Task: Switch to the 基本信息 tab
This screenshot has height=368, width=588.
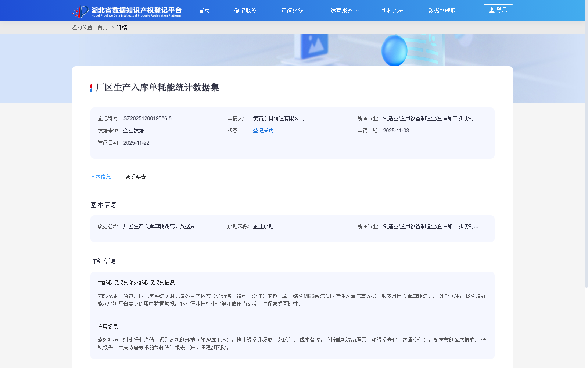Action: (100, 177)
